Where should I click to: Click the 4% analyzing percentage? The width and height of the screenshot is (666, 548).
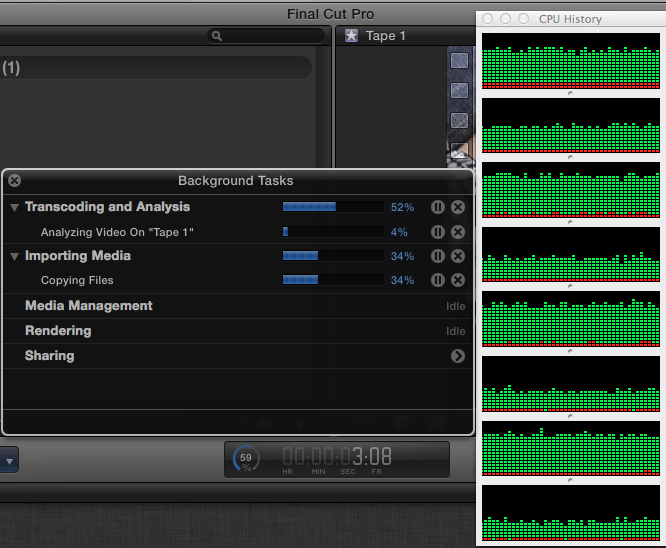tap(399, 232)
